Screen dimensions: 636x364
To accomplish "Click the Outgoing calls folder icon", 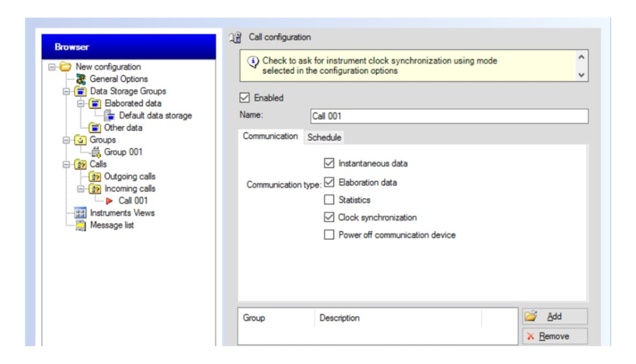I will (x=95, y=176).
